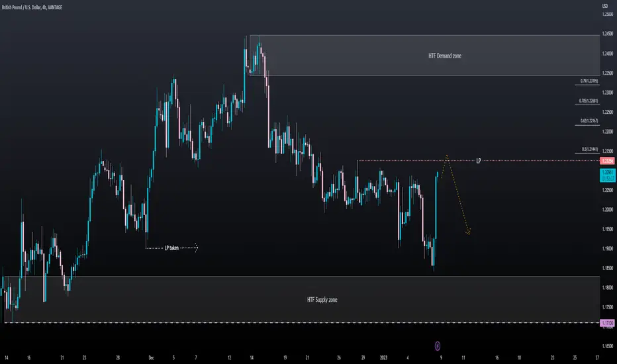Click the 1.23500 price axis label
The width and height of the screenshot is (617, 364).
point(608,73)
